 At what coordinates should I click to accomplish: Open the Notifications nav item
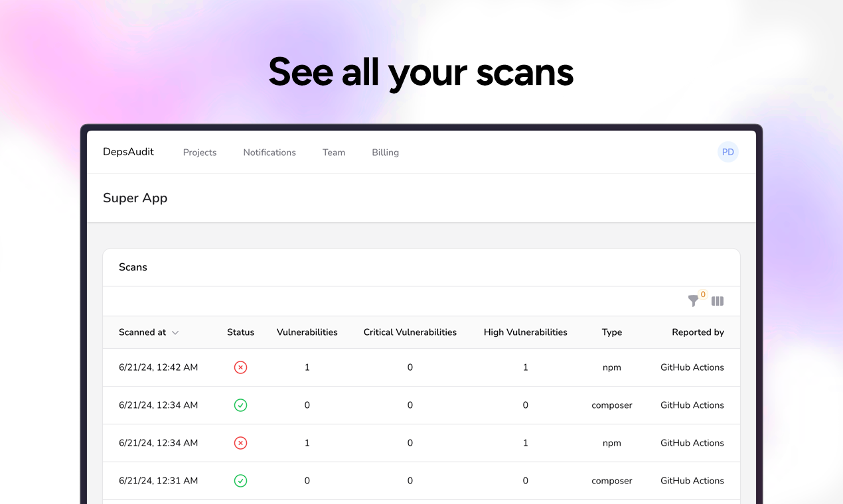coord(269,153)
